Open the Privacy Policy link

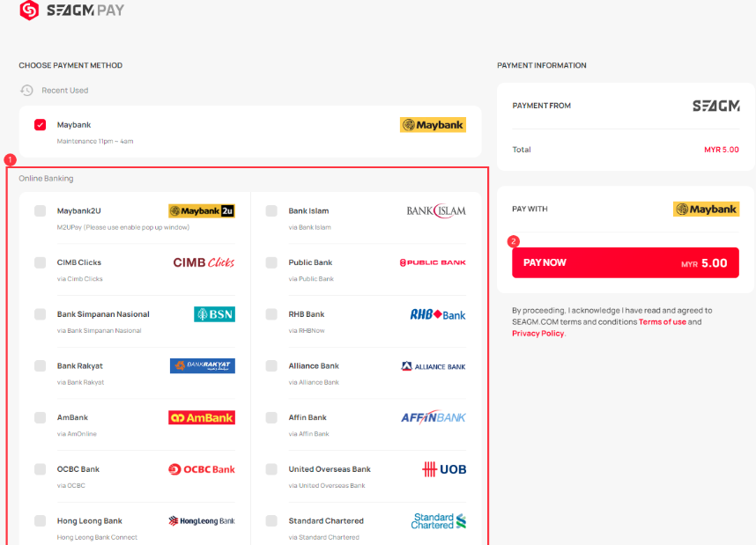pyautogui.click(x=537, y=334)
